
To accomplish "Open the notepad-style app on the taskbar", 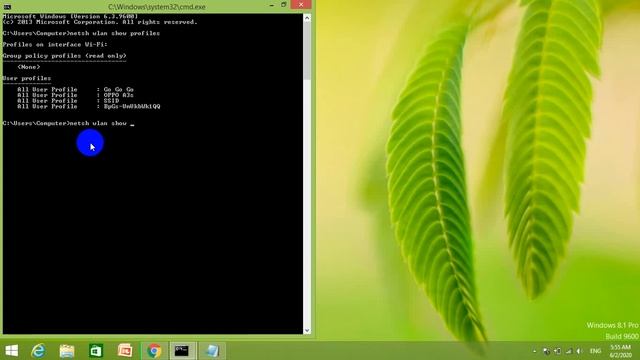I will 212,351.
